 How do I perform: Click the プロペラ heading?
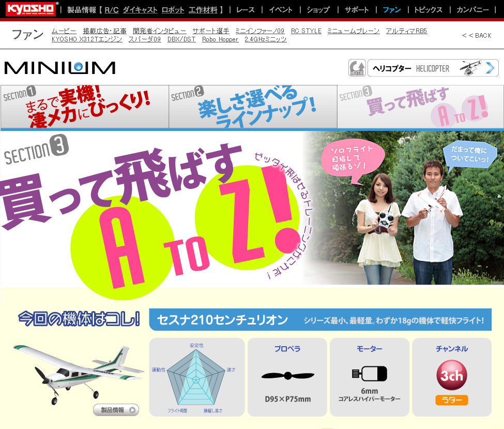pos(287,349)
